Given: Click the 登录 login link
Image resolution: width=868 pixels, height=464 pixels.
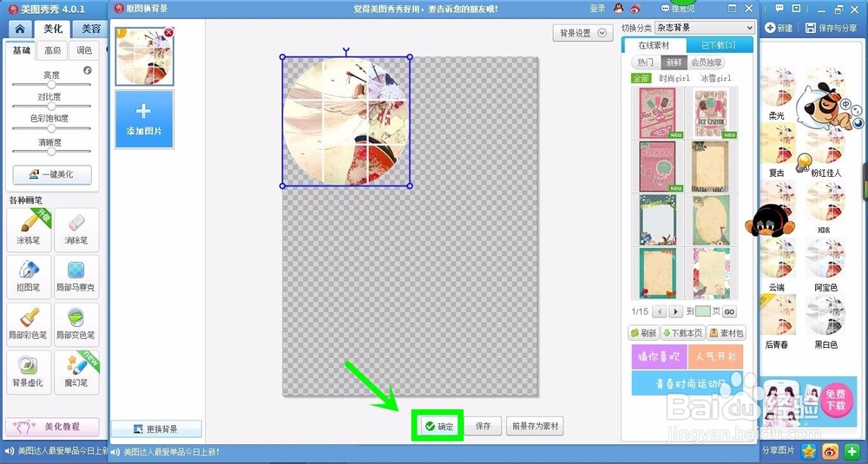Looking at the screenshot, I should click(x=597, y=9).
